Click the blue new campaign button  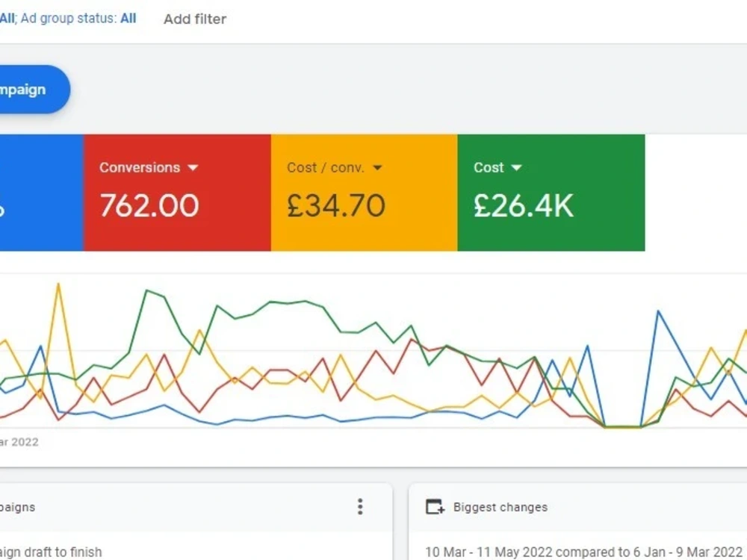point(34,90)
